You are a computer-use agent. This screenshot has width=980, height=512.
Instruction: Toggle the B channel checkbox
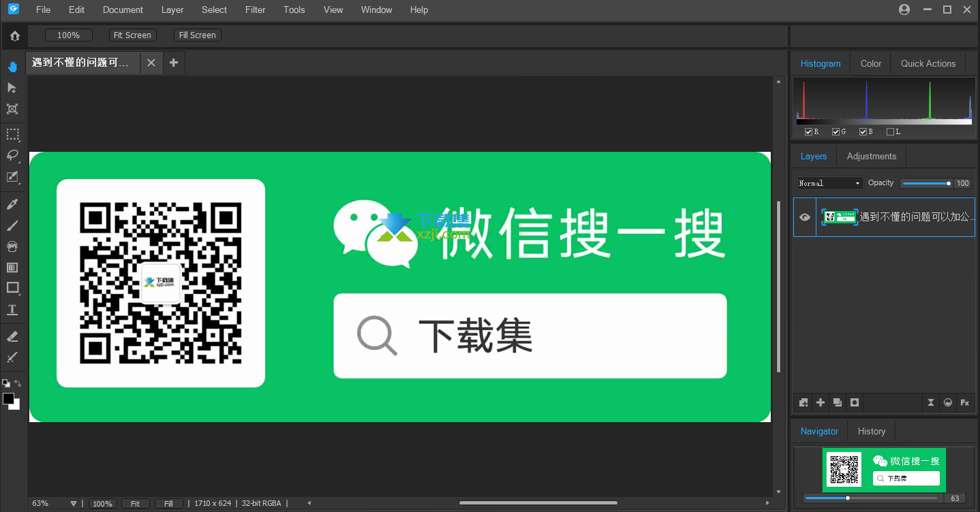click(x=863, y=131)
